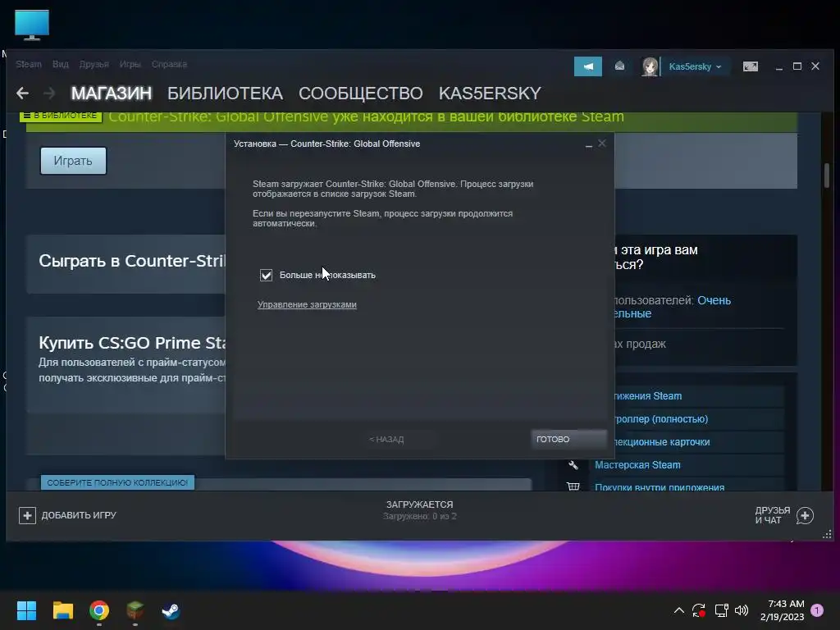Image resolution: width=840 pixels, height=630 pixels.
Task: Open File Explorer from the taskbar
Action: 62,610
